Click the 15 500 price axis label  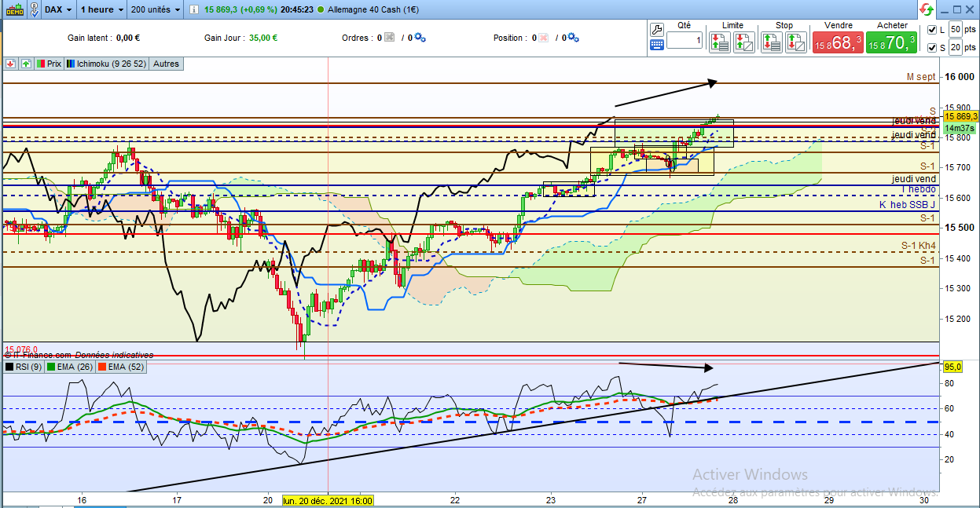pos(958,228)
